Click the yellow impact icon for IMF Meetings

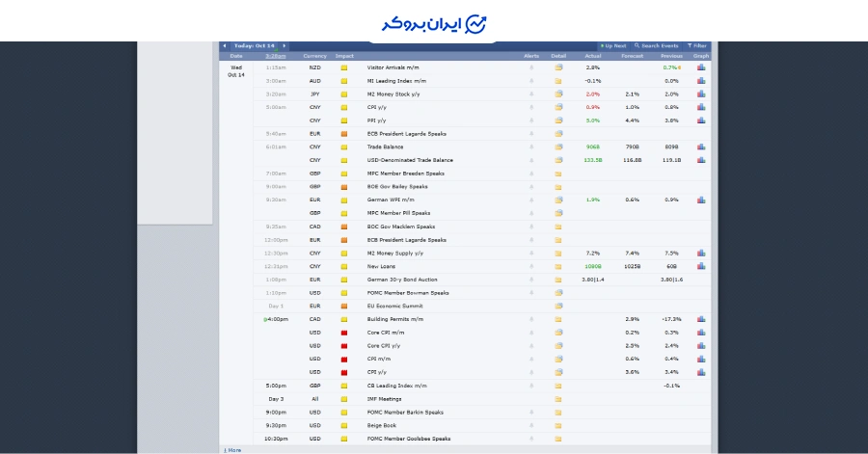[x=343, y=399]
